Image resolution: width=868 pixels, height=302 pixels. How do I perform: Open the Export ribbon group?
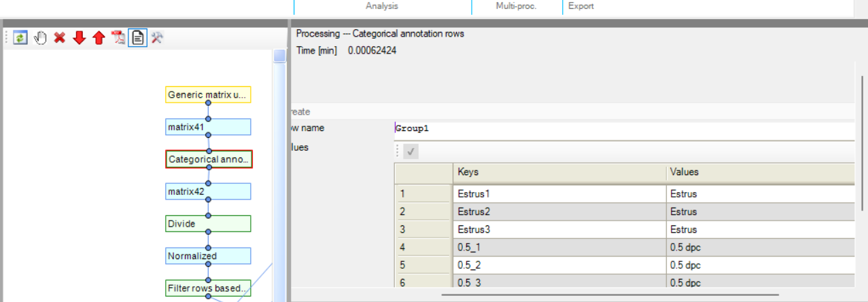[x=580, y=6]
